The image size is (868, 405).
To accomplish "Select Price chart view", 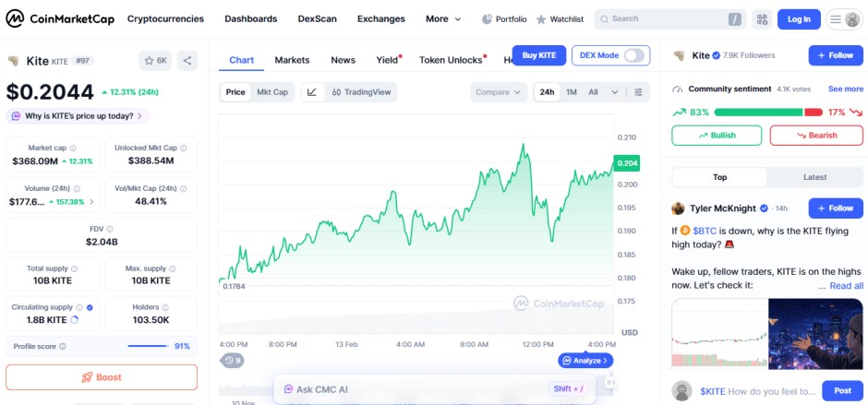I will [235, 92].
